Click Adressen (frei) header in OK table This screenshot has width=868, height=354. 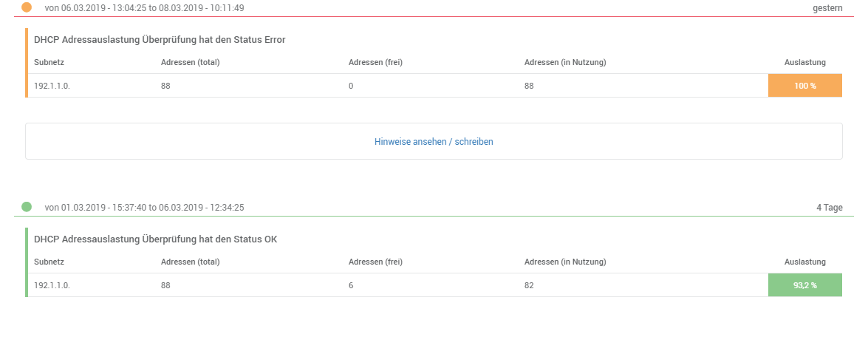pyautogui.click(x=375, y=262)
